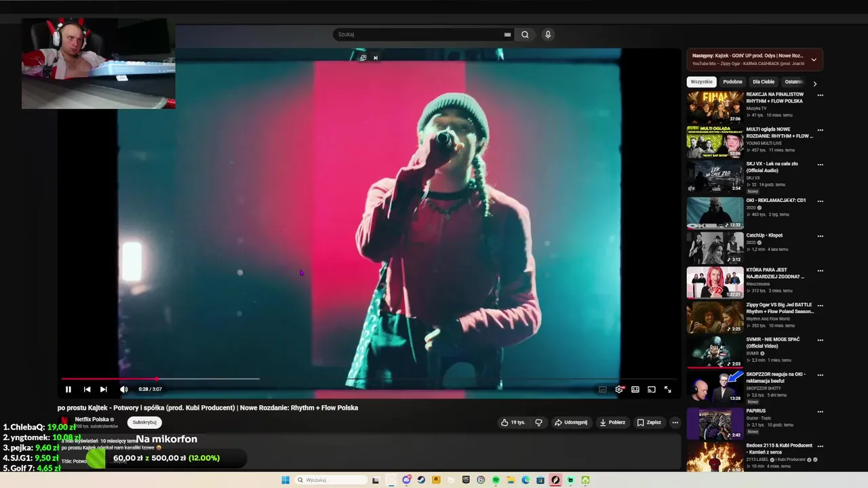Open the Windows Start menu
The height and width of the screenshot is (488, 868).
pos(285,481)
